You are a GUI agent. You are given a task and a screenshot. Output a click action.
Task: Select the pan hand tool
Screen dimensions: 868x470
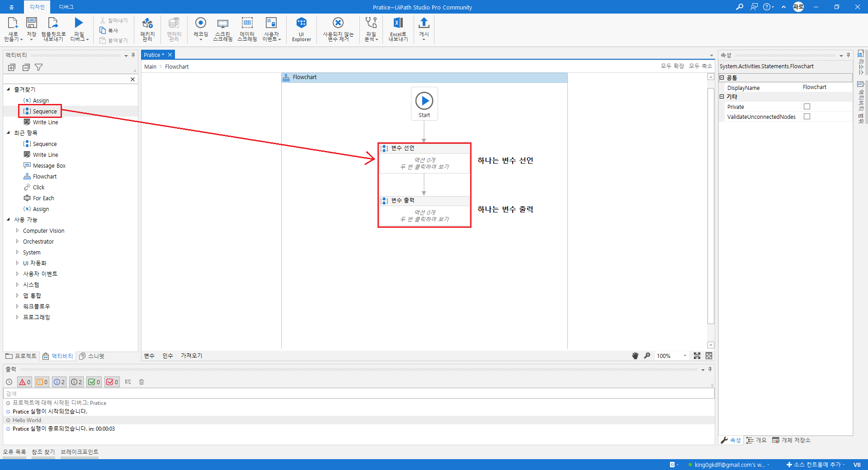click(x=635, y=356)
